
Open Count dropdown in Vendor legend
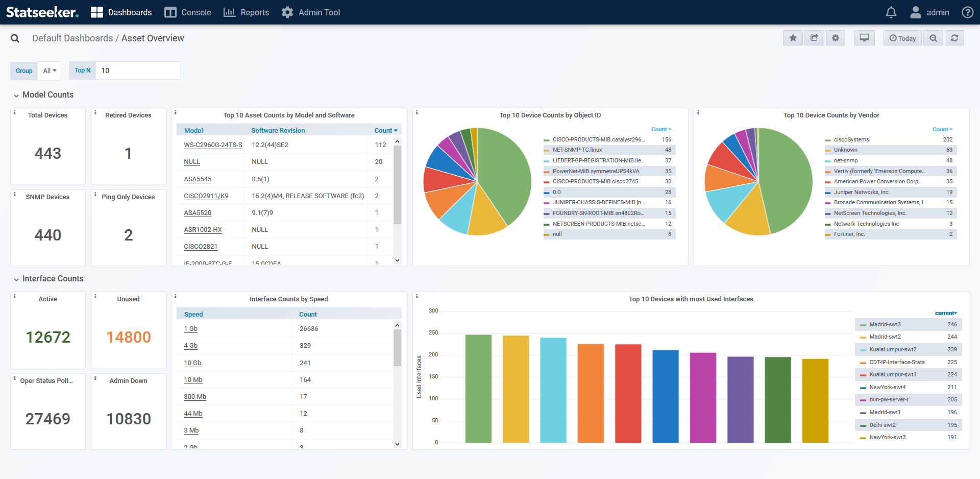pyautogui.click(x=943, y=129)
